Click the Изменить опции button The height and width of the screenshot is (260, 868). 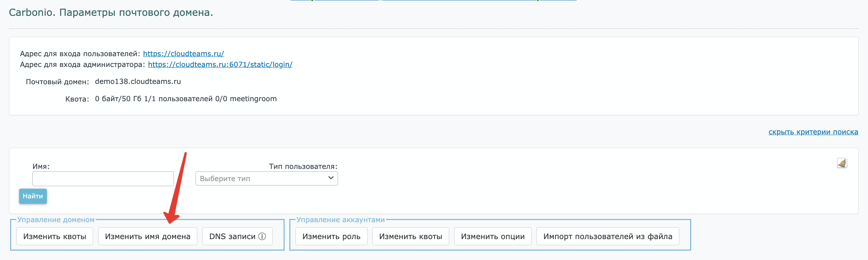(492, 237)
